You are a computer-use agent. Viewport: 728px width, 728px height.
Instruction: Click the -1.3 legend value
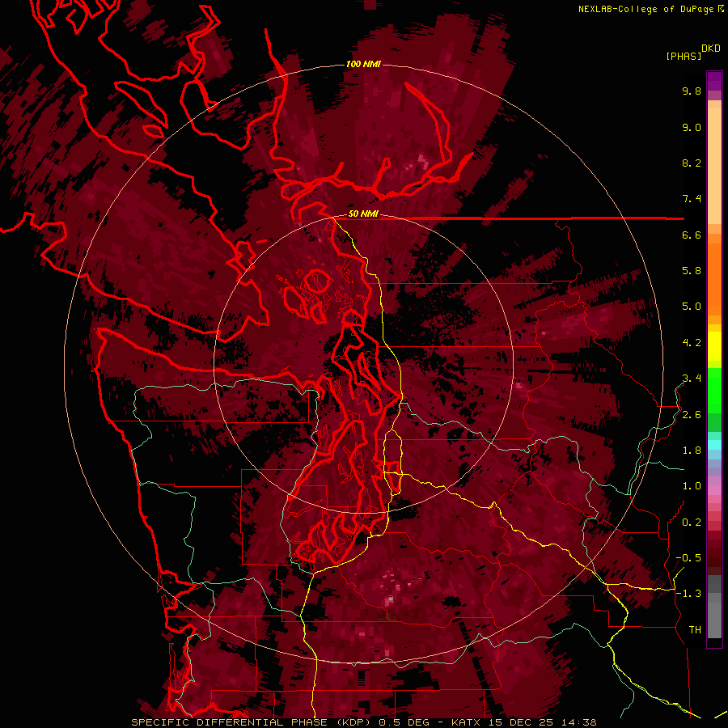pyautogui.click(x=688, y=594)
